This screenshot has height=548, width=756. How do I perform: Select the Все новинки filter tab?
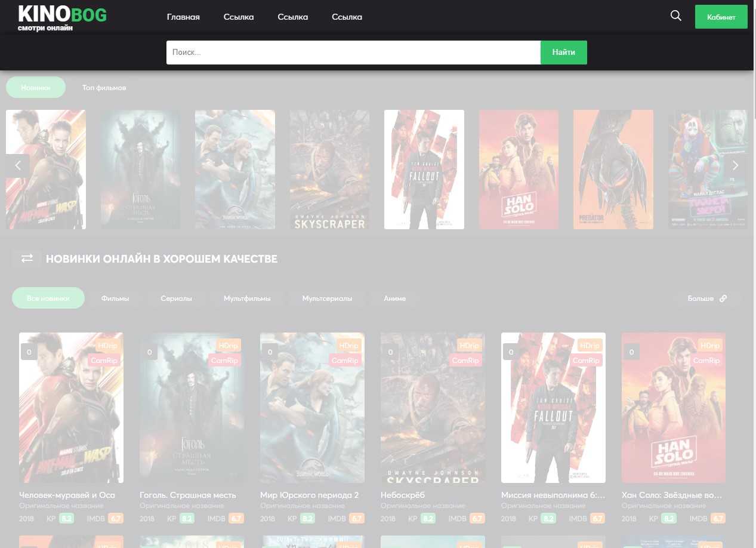tap(48, 298)
